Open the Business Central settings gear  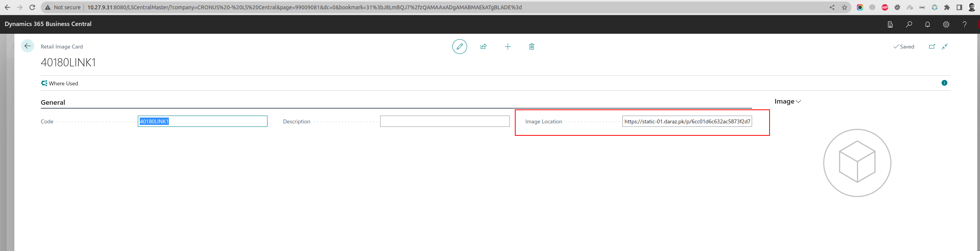(x=946, y=24)
